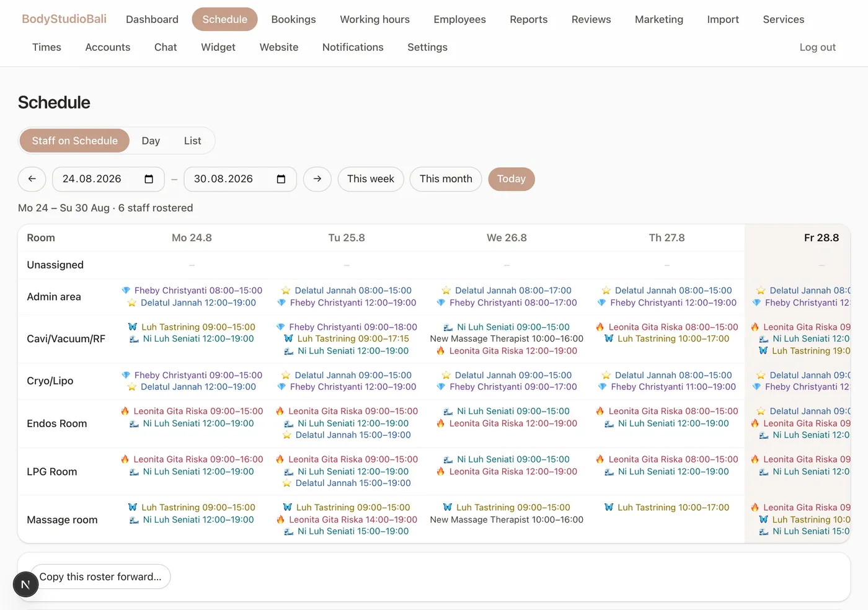Click butterfly icon by Luh Tastrining 09:00–17:15 Tuesday
868x610 pixels.
coord(288,338)
